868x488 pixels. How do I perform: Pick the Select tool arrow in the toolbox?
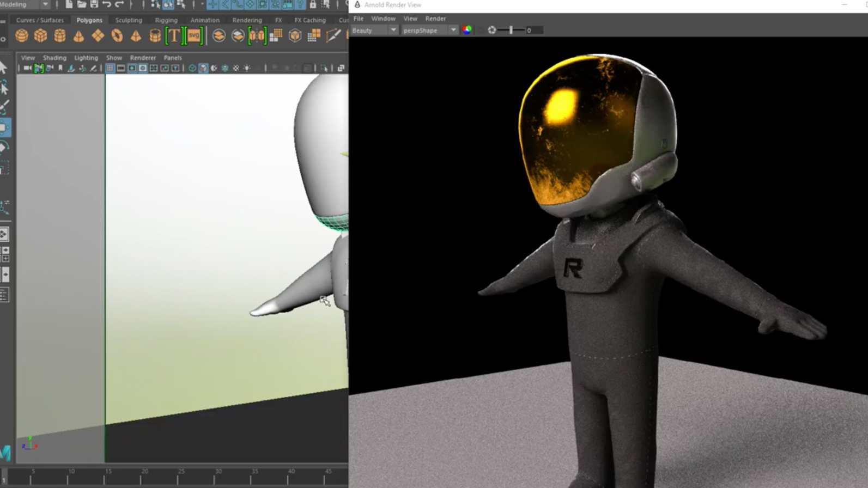4,68
